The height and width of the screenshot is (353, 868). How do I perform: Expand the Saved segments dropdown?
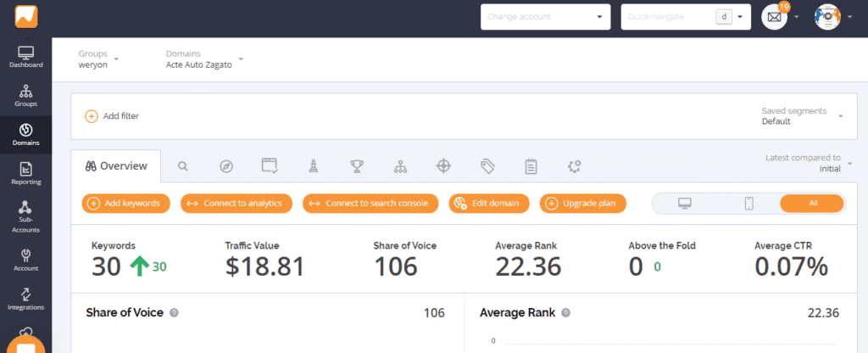pos(802,116)
